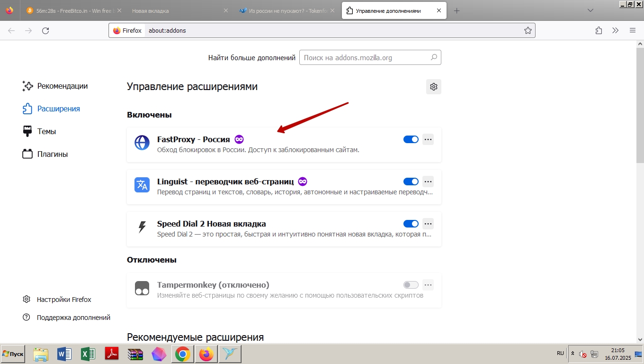
Task: Expand the list all tabs dropdown arrow
Action: pos(590,10)
